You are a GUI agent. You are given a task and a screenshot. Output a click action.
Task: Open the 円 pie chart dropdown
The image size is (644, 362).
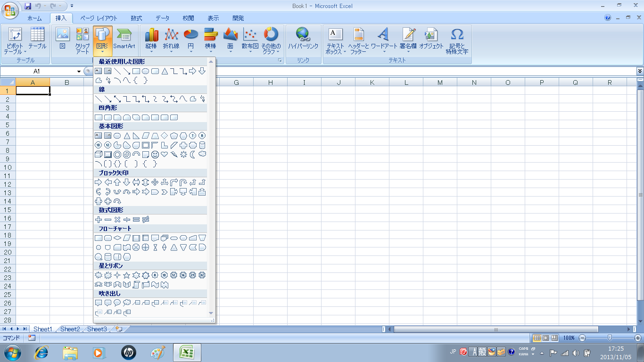tap(190, 41)
